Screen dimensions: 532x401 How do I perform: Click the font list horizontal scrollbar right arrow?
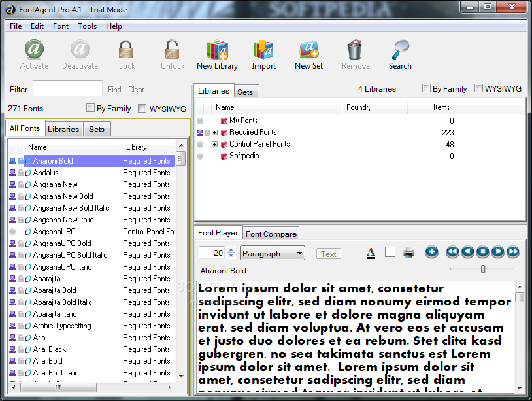coord(169,387)
